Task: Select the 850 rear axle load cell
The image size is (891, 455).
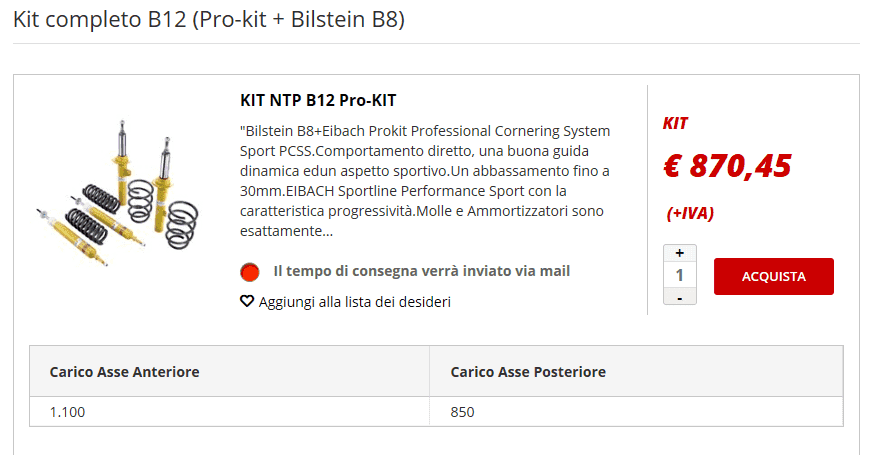Action: coord(636,412)
